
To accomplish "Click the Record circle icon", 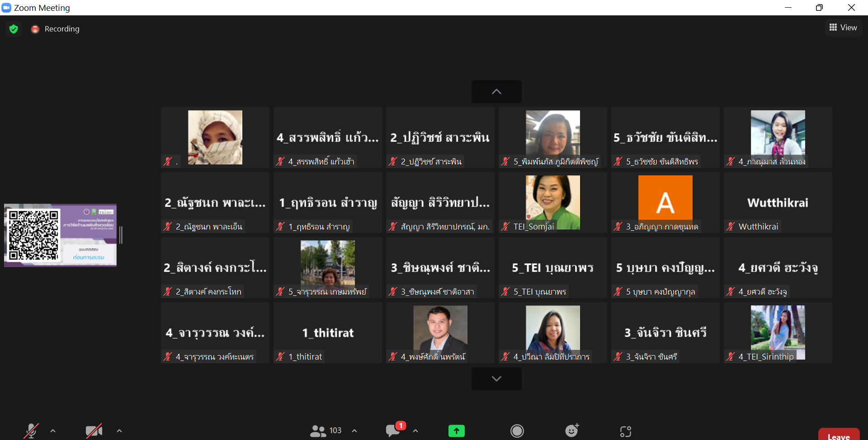I will coord(517,431).
